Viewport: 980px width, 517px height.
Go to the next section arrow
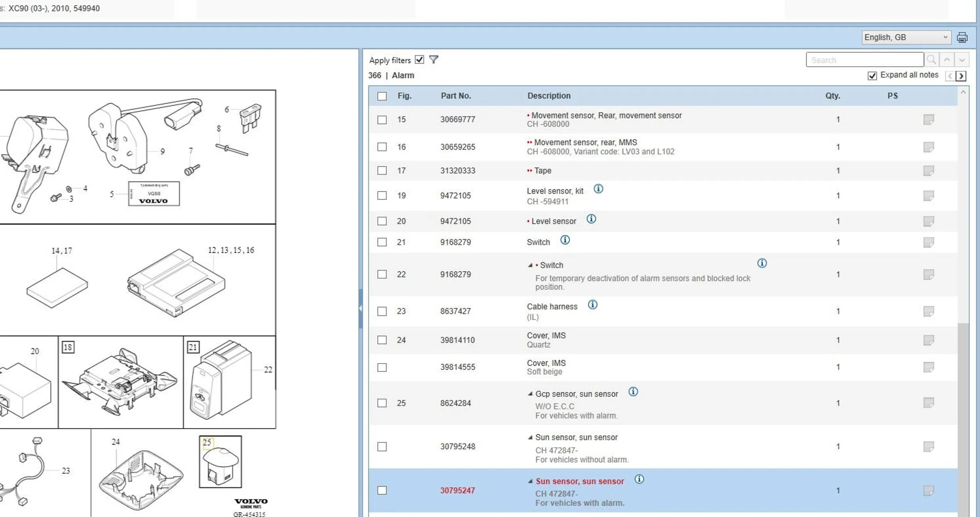coord(961,76)
